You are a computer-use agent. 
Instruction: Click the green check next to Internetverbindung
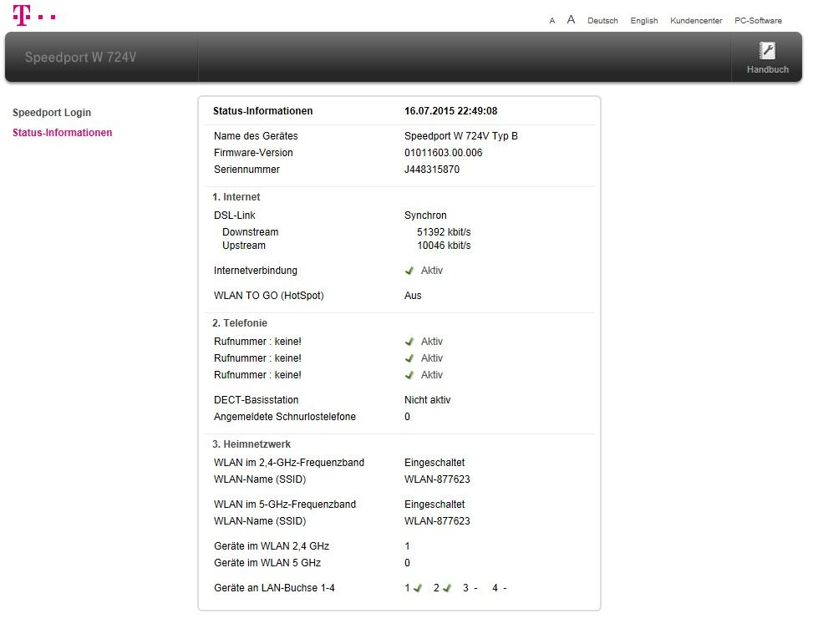pyautogui.click(x=409, y=271)
